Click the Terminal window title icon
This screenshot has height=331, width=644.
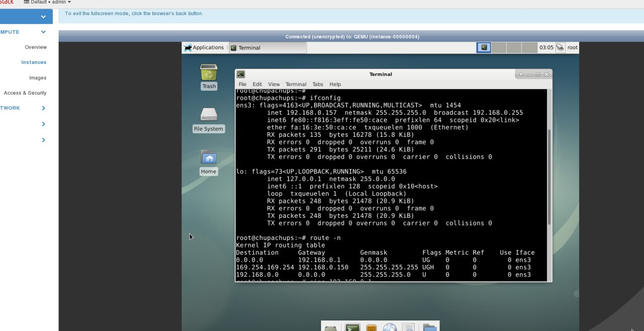click(241, 74)
